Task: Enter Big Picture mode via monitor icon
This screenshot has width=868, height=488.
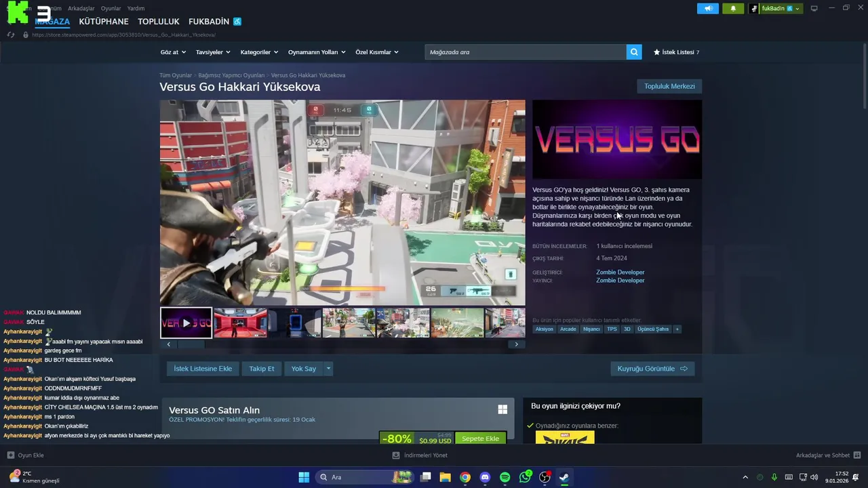Action: (x=814, y=9)
